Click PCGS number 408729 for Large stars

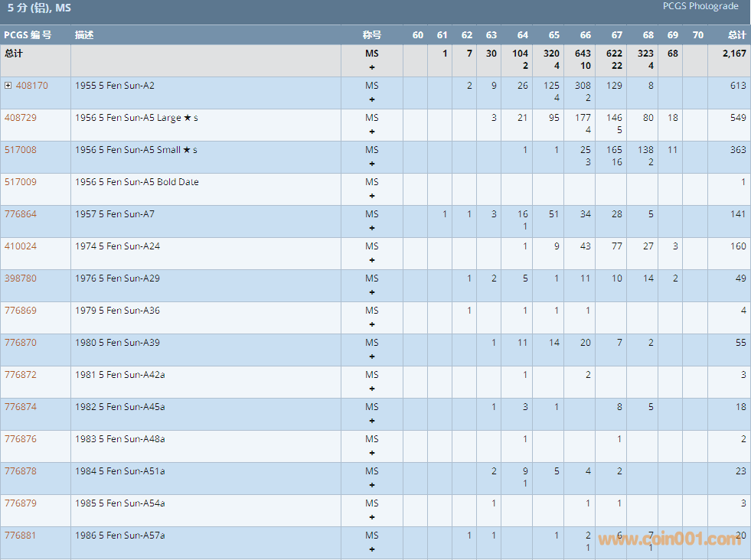tap(20, 118)
